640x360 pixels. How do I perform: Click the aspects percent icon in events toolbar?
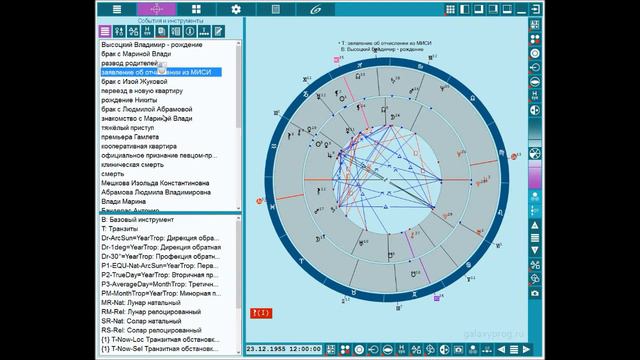click(x=133, y=31)
